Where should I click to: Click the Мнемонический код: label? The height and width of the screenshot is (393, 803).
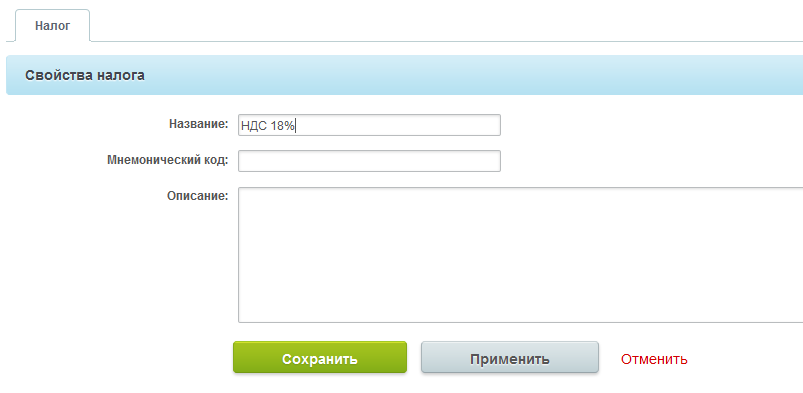pyautogui.click(x=167, y=160)
